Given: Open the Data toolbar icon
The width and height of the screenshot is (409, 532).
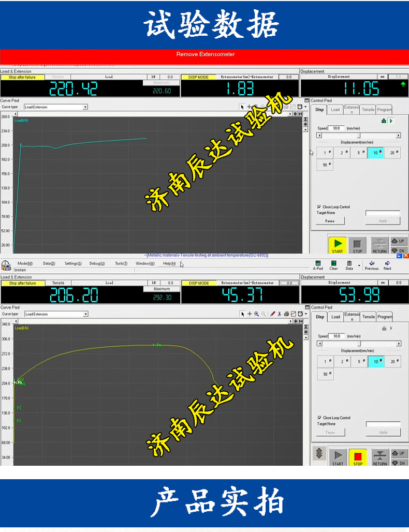Looking at the screenshot, I should click(349, 265).
